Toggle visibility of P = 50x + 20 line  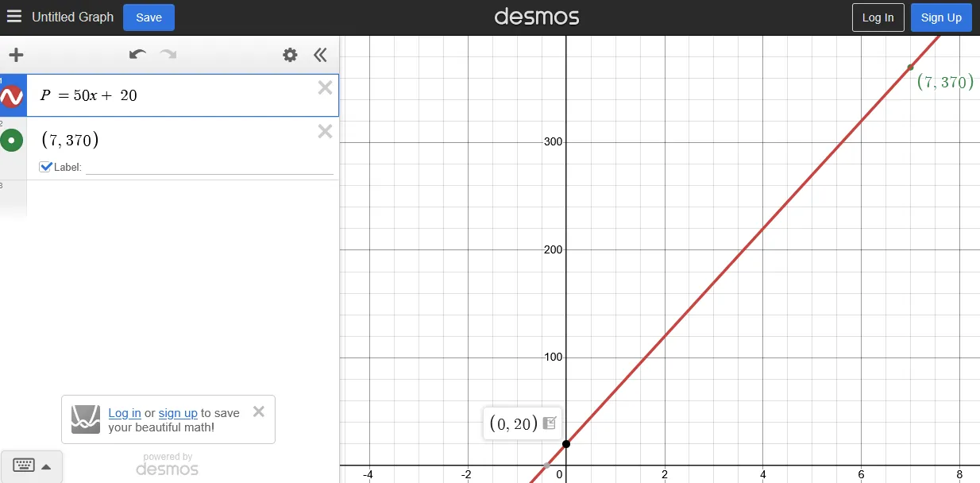pos(11,97)
